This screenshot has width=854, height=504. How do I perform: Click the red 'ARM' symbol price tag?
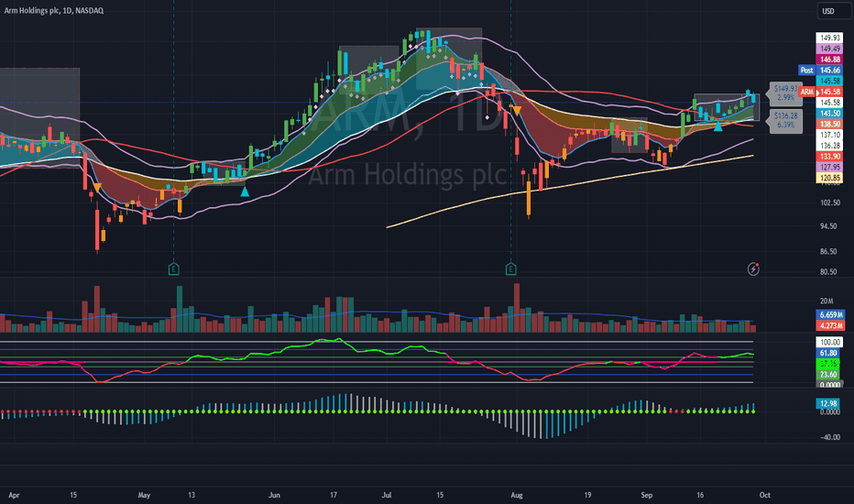click(806, 92)
